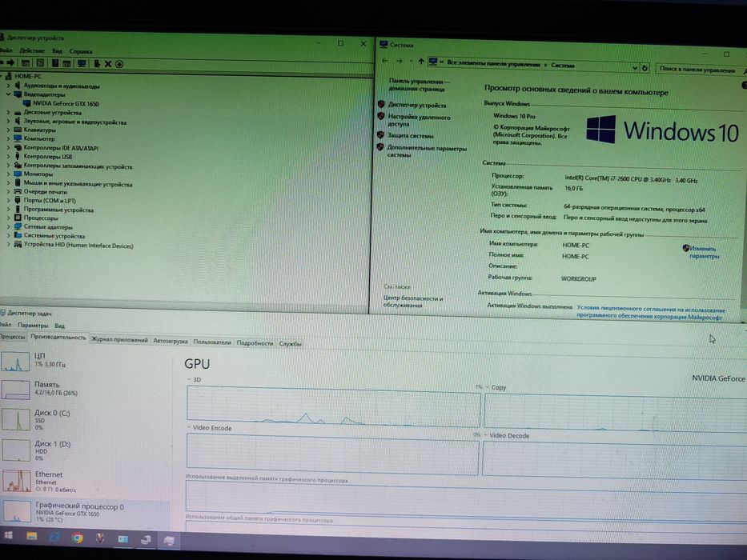Open the address bar history dropdown
Viewport: 747px width, 560px height.
point(635,68)
